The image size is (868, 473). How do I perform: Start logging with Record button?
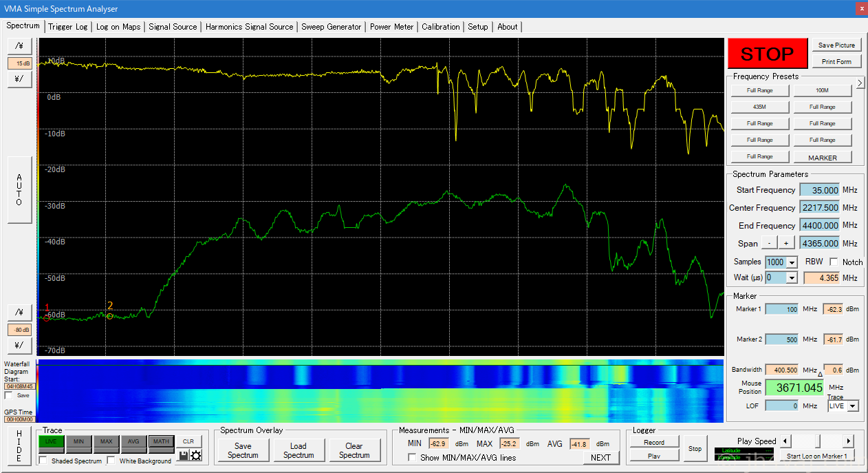(x=653, y=442)
